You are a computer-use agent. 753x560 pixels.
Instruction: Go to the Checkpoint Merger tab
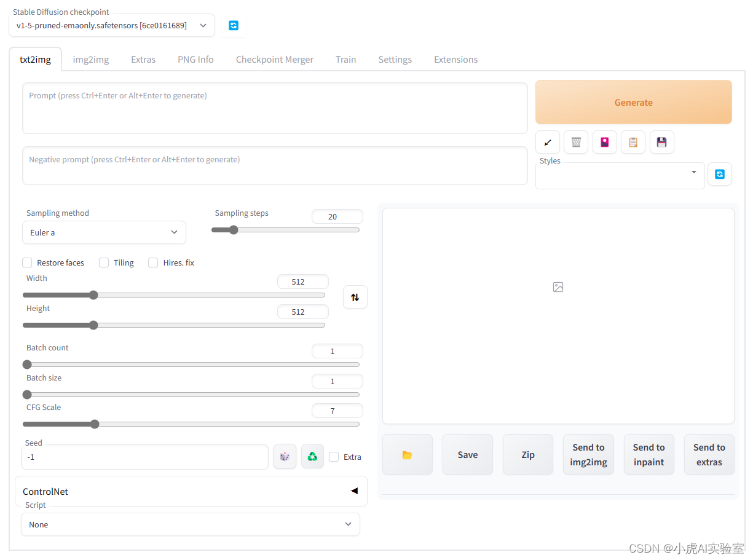click(x=275, y=60)
